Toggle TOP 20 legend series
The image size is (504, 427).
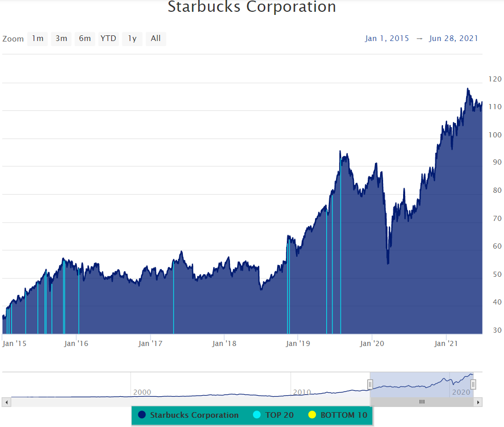(x=274, y=415)
